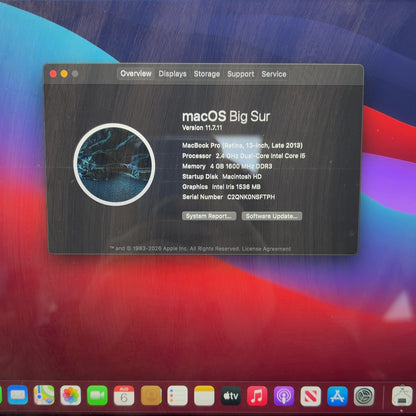Switch to the Displays tab
The image size is (416, 416).
coord(172,74)
